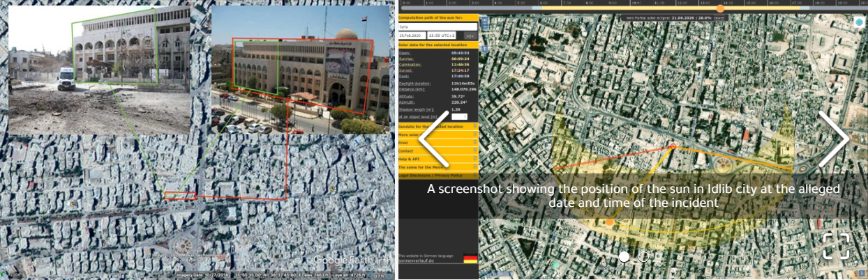868x280 pixels.
Task: Go to the next slide with right arrow
Action: [x=834, y=139]
